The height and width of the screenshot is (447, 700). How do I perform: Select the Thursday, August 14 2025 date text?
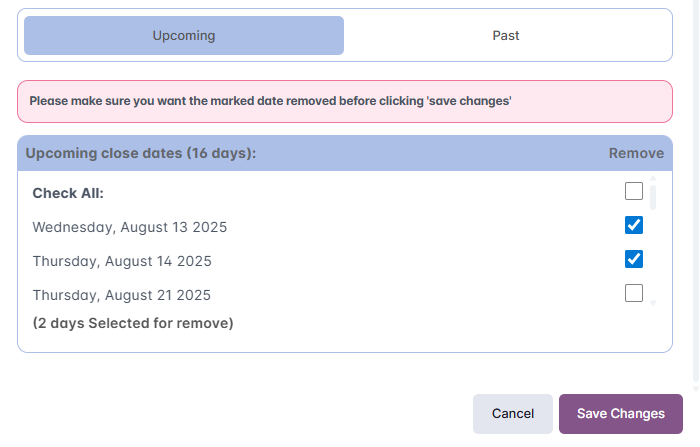click(x=122, y=261)
